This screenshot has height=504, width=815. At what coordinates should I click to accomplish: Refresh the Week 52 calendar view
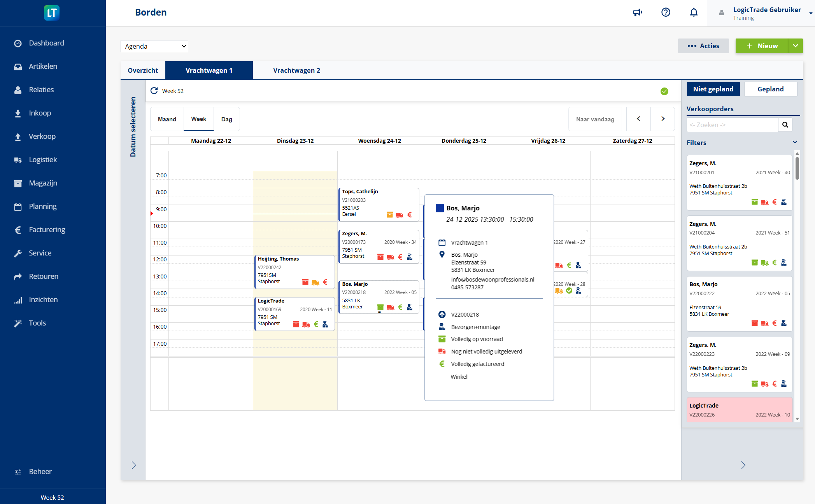coord(154,91)
